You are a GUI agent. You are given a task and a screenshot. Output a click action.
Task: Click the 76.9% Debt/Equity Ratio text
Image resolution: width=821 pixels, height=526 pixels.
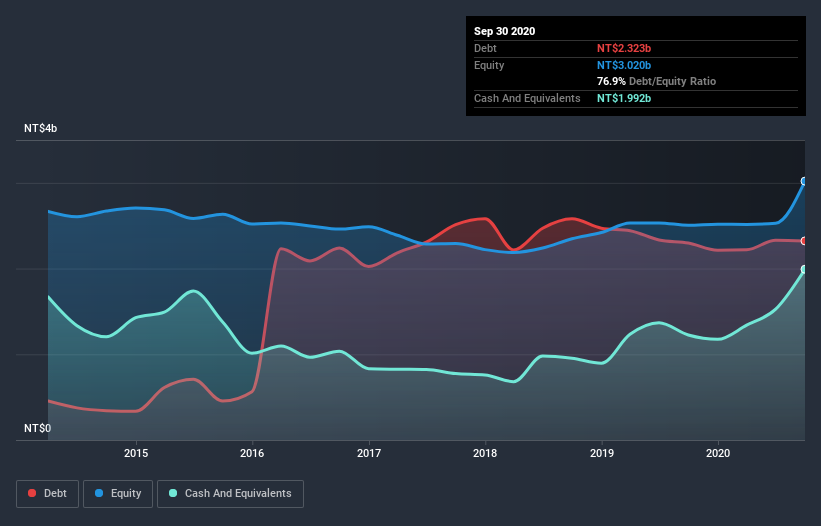(657, 81)
